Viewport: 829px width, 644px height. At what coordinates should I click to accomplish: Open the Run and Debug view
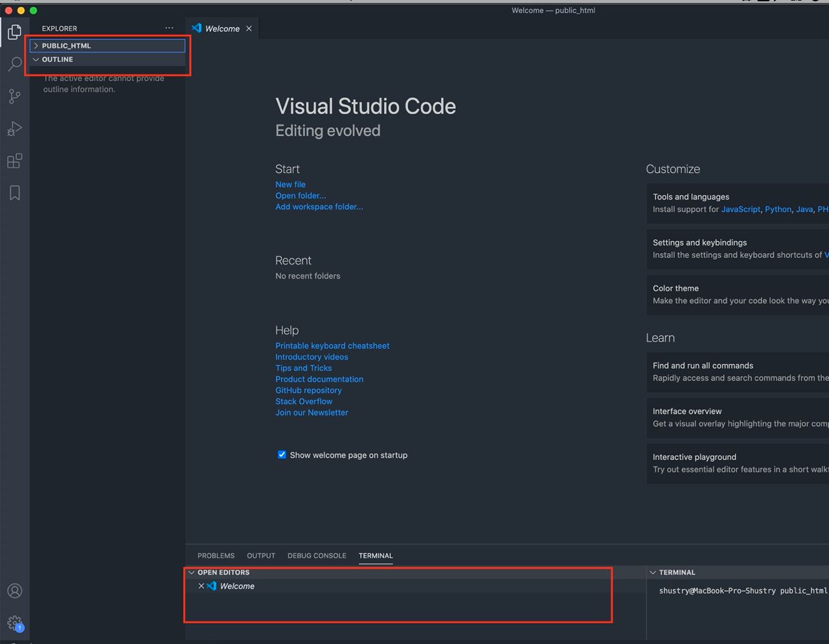click(14, 129)
